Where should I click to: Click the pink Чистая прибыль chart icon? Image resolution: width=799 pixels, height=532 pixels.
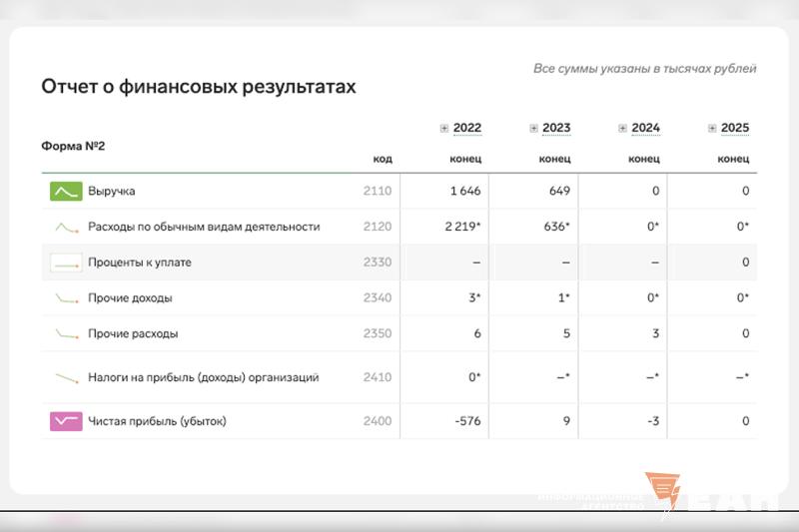(66, 421)
